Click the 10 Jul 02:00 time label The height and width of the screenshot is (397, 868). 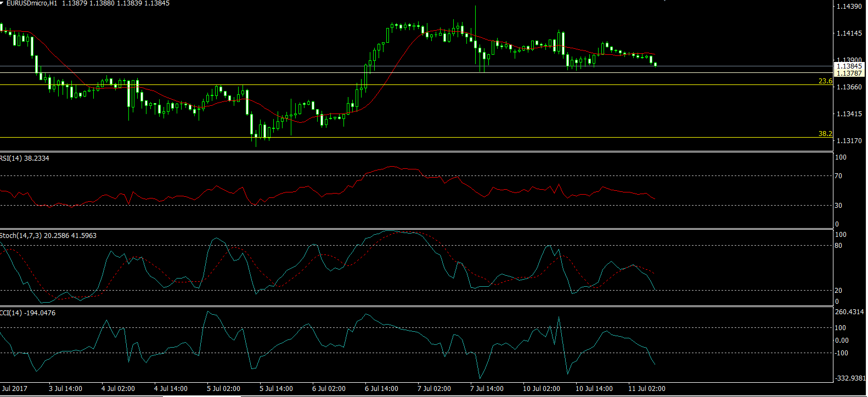click(542, 388)
